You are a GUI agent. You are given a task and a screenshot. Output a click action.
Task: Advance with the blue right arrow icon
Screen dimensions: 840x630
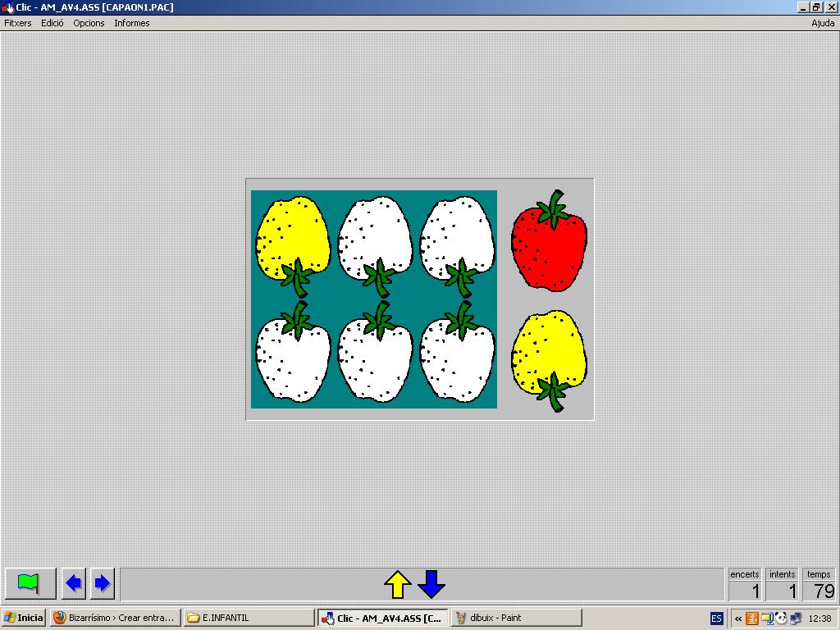pos(101,583)
